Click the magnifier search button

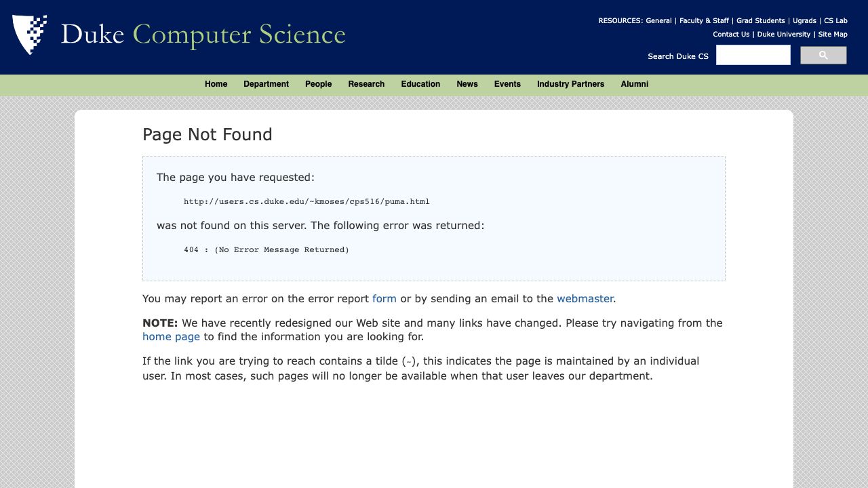(823, 56)
